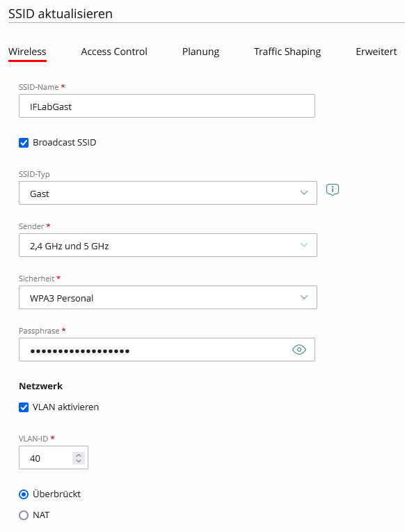
Task: Go to the Traffic Shaping tab
Action: [x=287, y=52]
